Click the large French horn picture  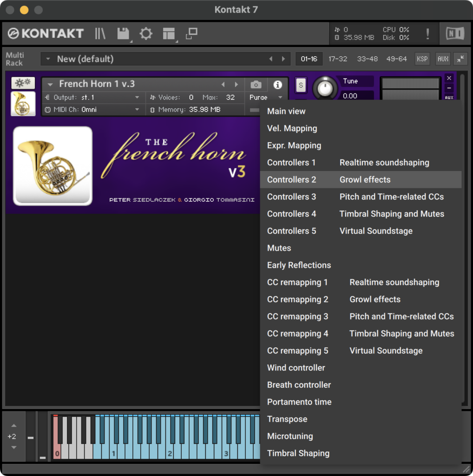(53, 166)
